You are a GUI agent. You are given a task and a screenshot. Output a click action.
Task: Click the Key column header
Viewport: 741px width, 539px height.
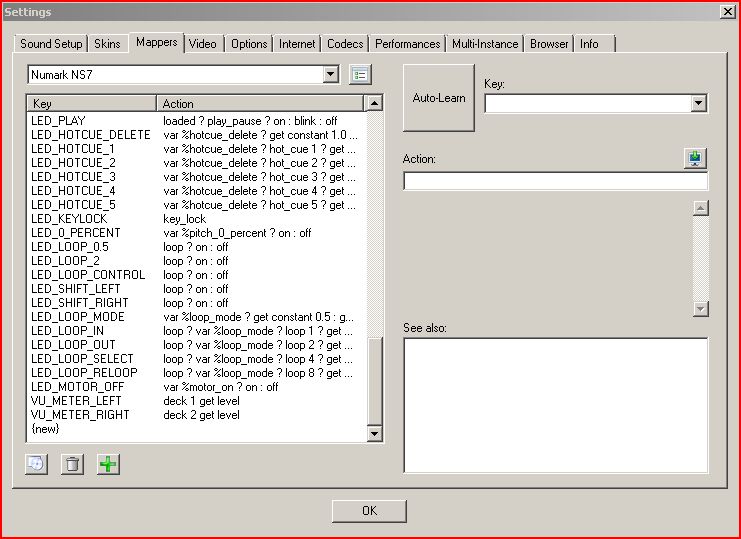coord(92,103)
